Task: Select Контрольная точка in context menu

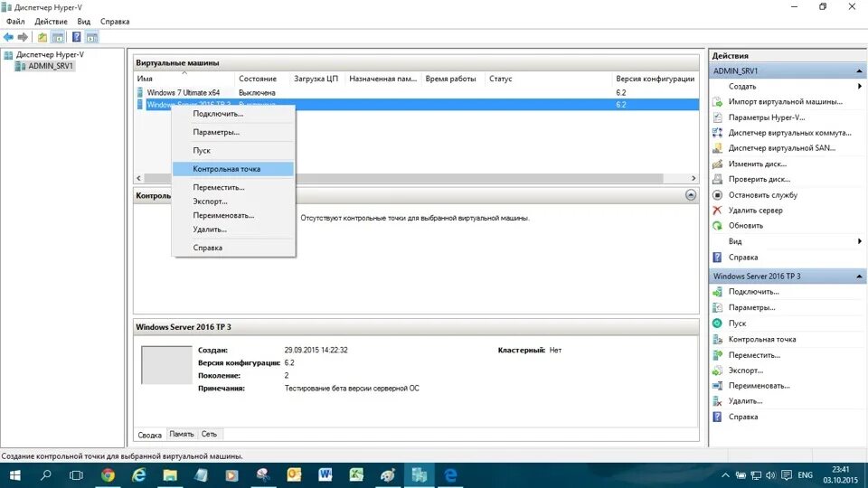Action: 233,169
